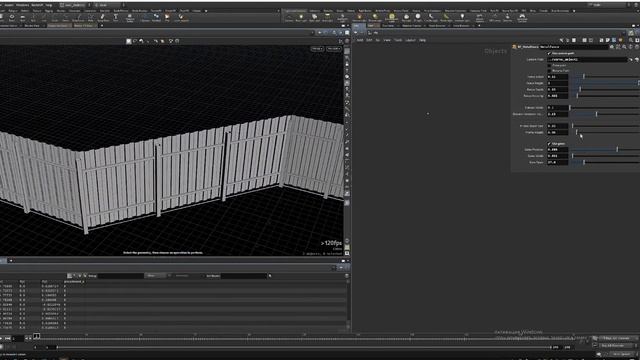Screen dimensions: 640x360
Task: Add an Ambient Light from the shelf
Action: pyautogui.click(x=462, y=18)
